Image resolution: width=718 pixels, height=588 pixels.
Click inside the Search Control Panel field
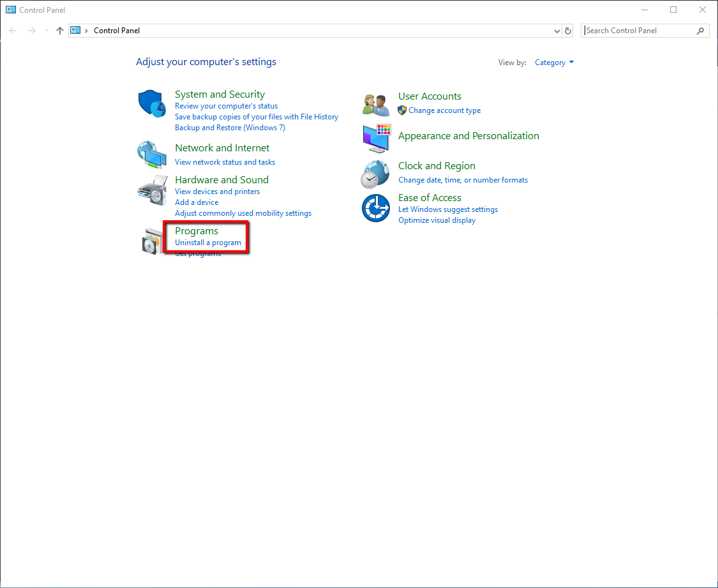click(638, 30)
